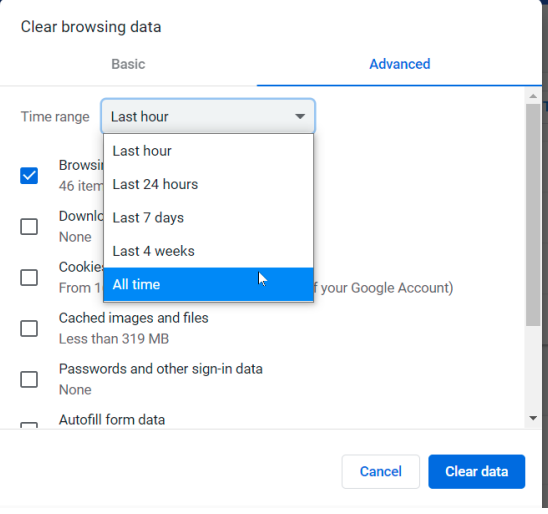Check Passwords and other sign-in data
The height and width of the screenshot is (514, 548).
29,379
